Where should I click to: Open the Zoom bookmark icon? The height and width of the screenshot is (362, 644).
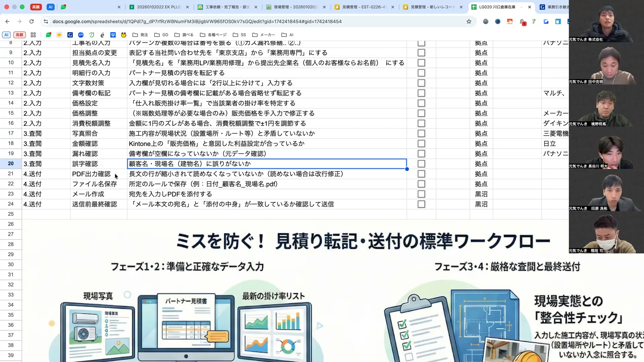pyautogui.click(x=81, y=35)
